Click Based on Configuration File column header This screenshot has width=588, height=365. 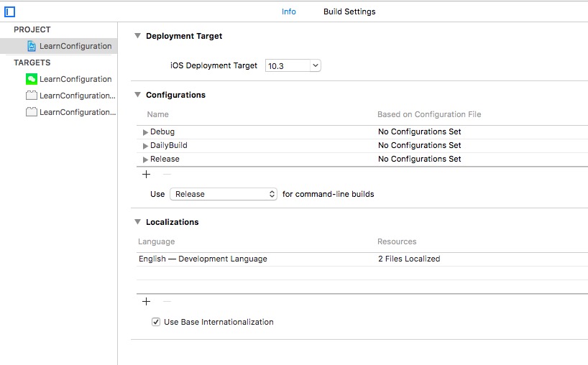tap(429, 114)
